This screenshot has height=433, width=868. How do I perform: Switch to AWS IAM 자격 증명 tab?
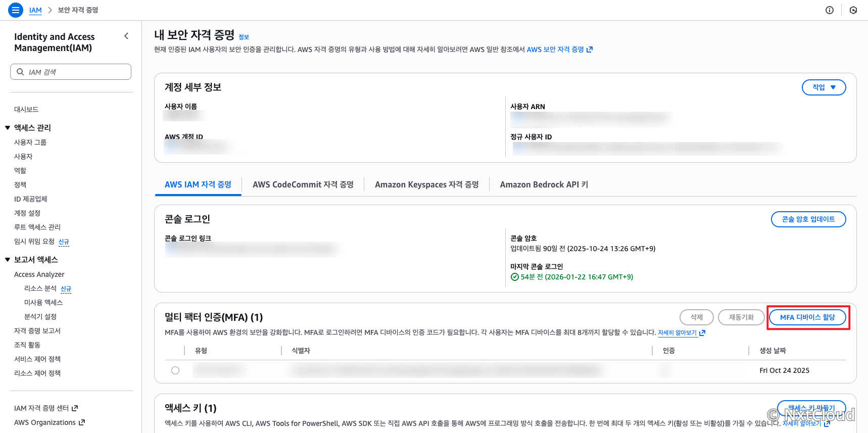click(198, 185)
